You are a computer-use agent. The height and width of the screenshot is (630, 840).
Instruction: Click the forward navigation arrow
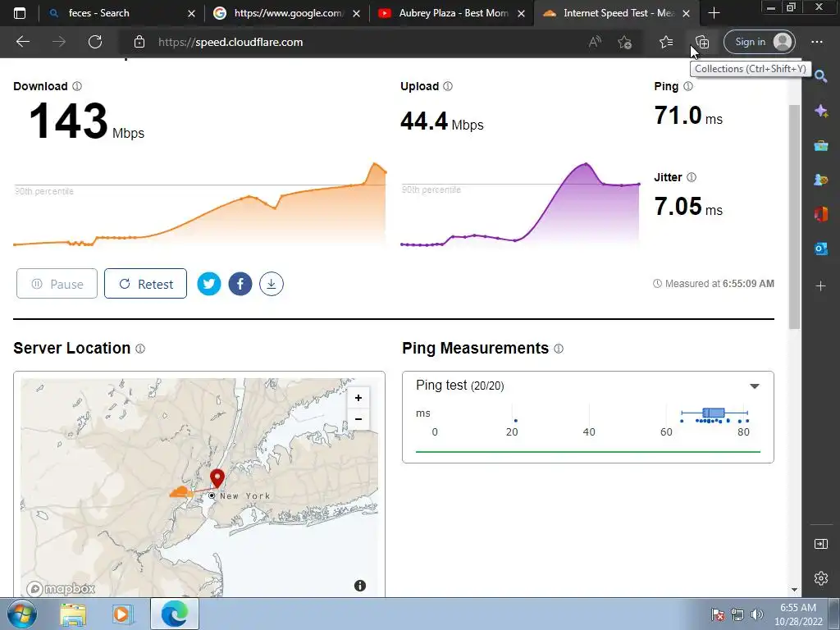59,42
